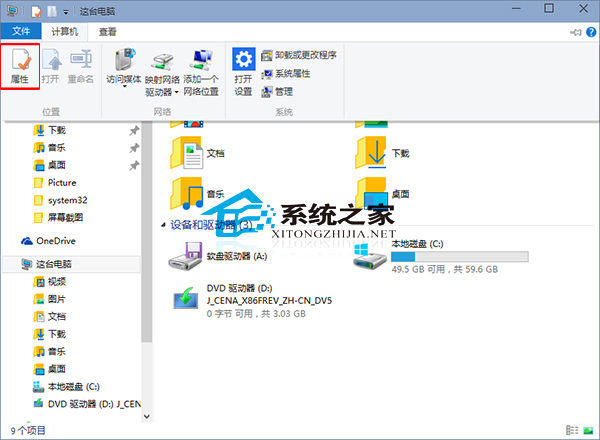Collapse 这台电脑 tree node arrow

click(x=12, y=264)
